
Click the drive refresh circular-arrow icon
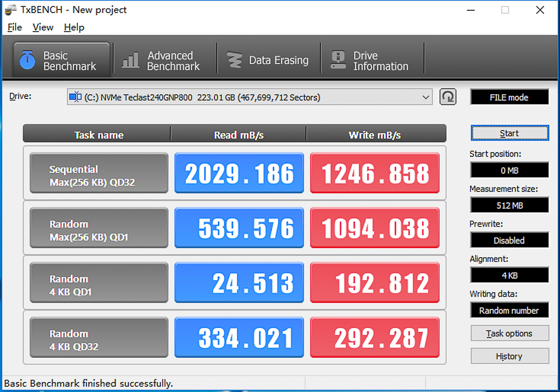pyautogui.click(x=448, y=97)
